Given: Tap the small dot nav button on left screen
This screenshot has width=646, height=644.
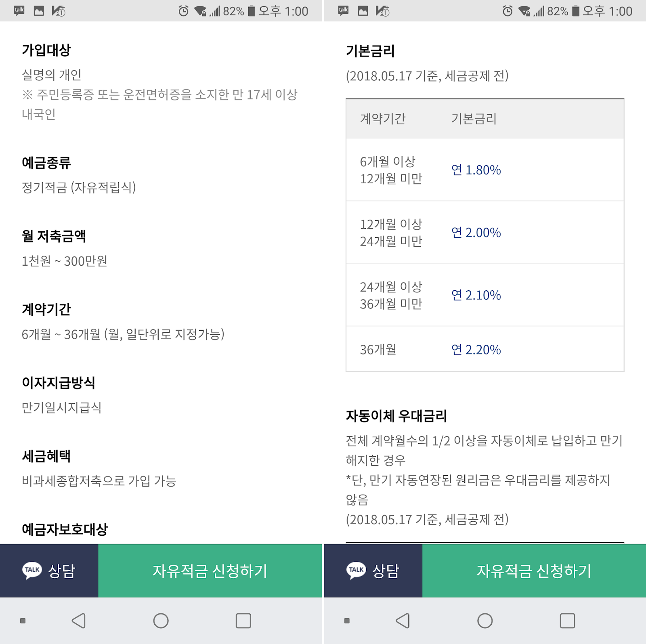Looking at the screenshot, I should pos(23,621).
